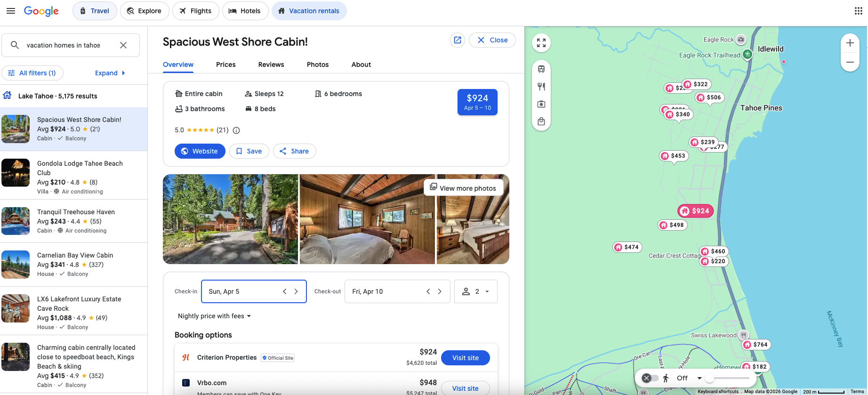Open Tranquil Treehouse Haven listing
868x395 pixels.
point(74,221)
